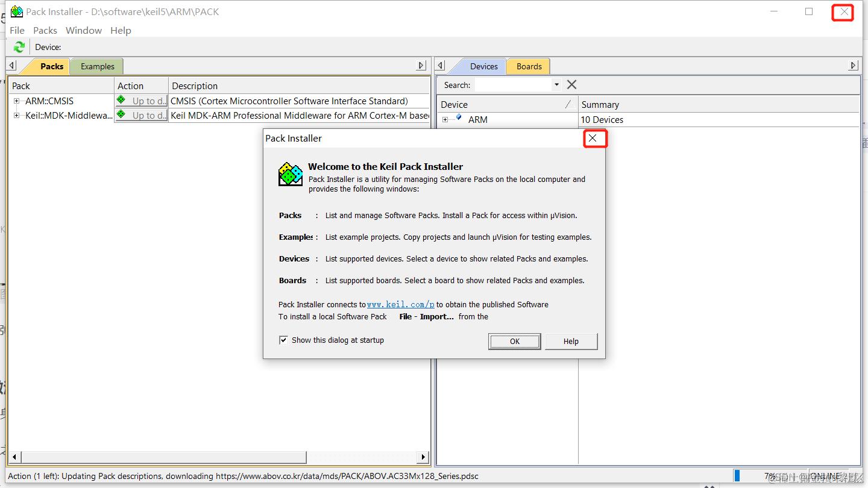
Task: Uncheck Show this dialog at startup
Action: (x=283, y=340)
